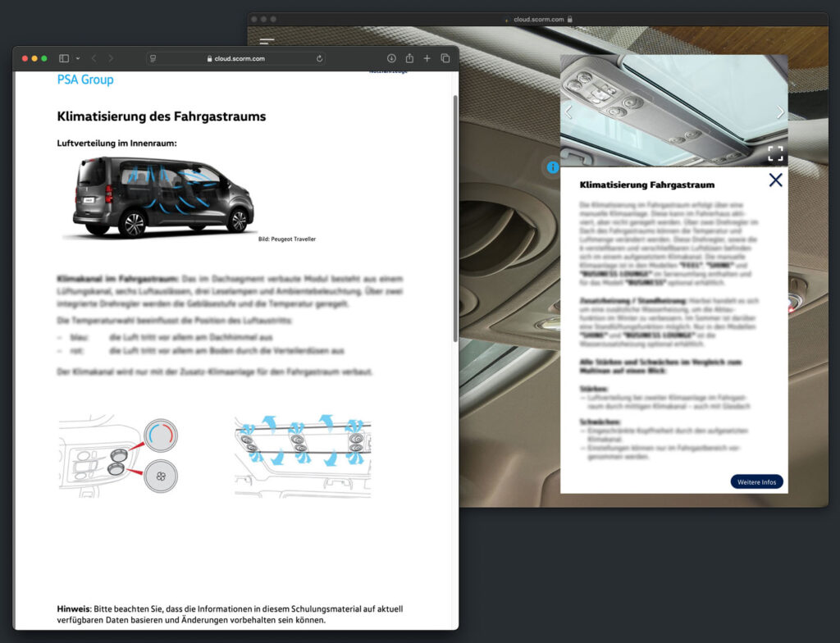
Task: Select the PSA Group heading link
Action: click(x=85, y=80)
